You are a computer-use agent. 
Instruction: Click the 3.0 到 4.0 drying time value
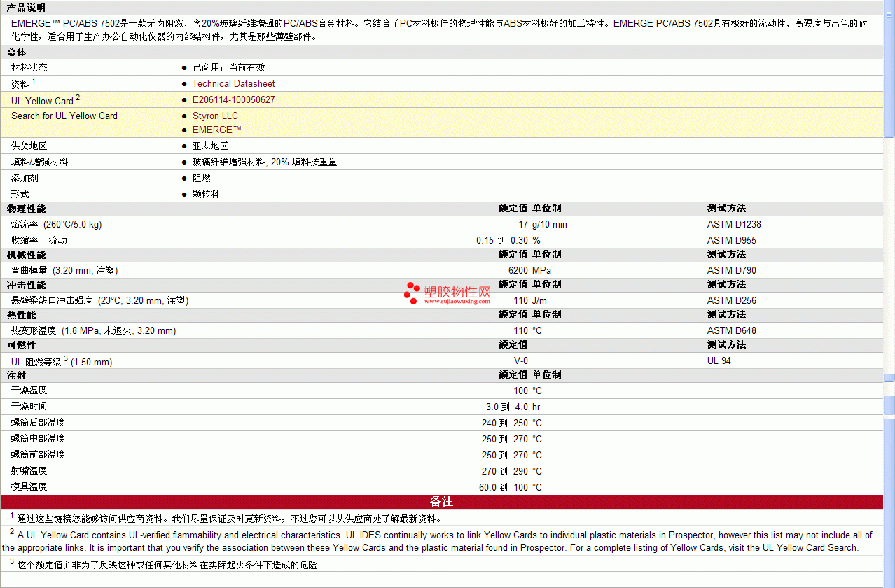click(507, 407)
